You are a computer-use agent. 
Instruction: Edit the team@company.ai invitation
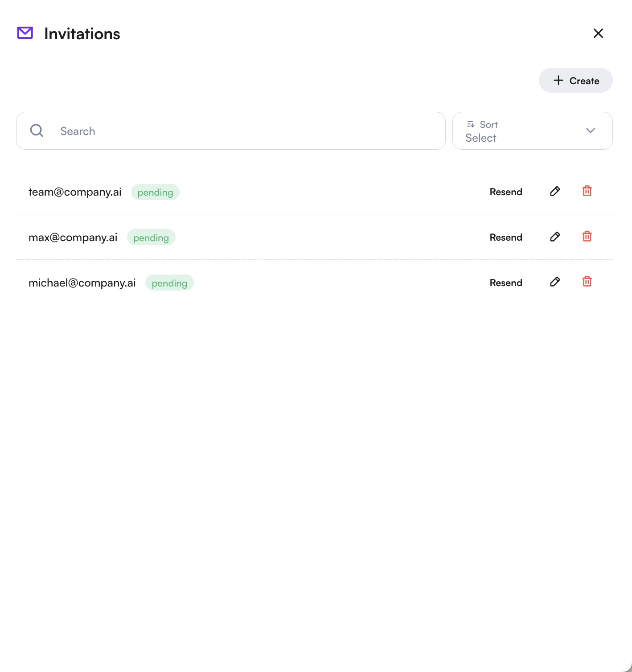[x=555, y=191]
